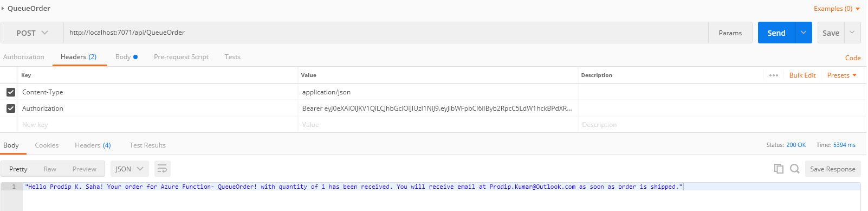Open the POST method dropdown
Image resolution: width=868 pixels, height=211 pixels.
32,33
